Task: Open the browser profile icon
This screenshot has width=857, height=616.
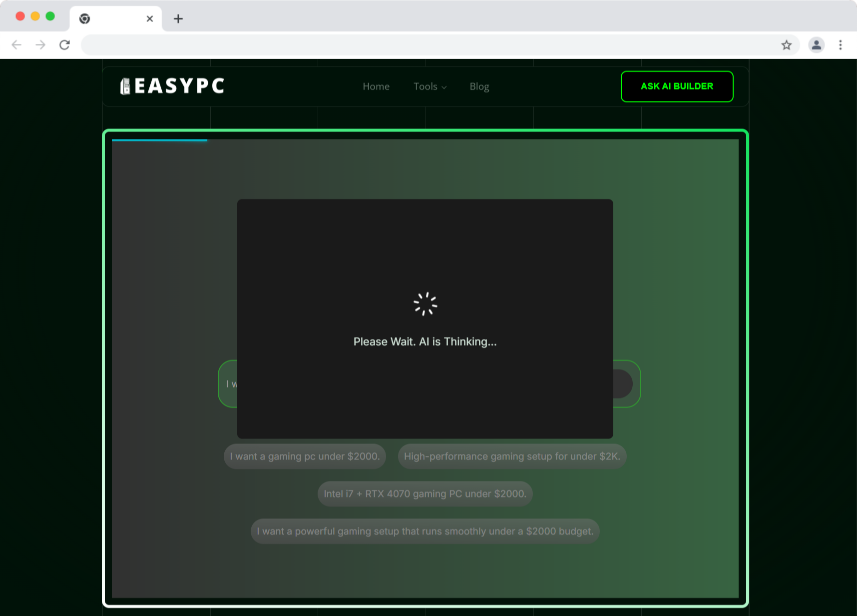Action: pyautogui.click(x=816, y=44)
